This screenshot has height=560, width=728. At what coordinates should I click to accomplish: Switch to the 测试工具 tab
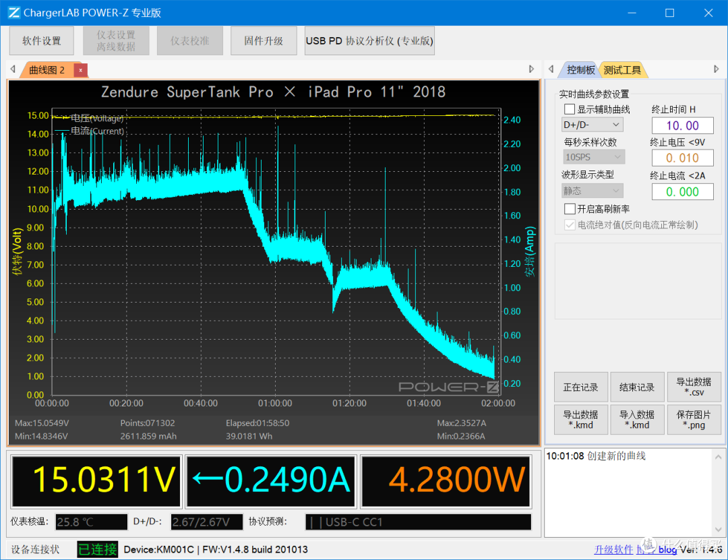coord(622,70)
